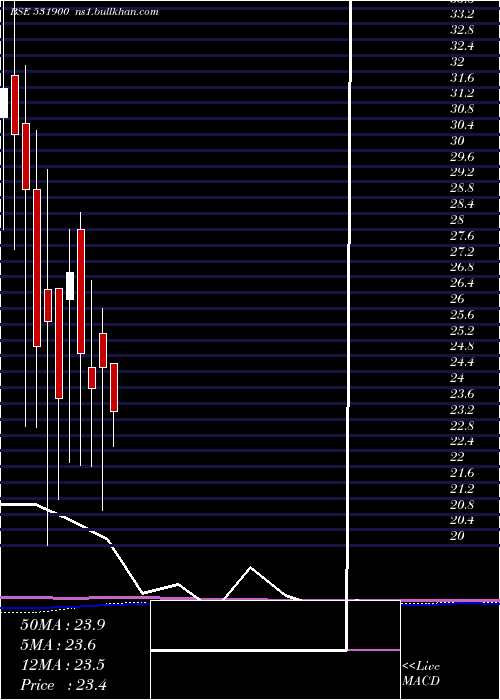Click the 26 price axis label

[457, 299]
